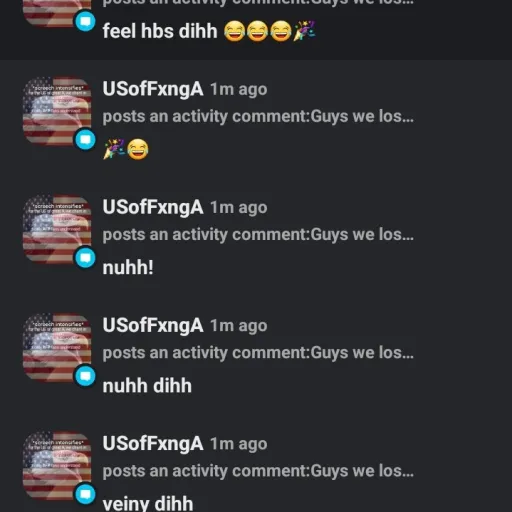Open the flag avatar next to 'veiny dihh' notification
The width and height of the screenshot is (512, 512).
57,465
